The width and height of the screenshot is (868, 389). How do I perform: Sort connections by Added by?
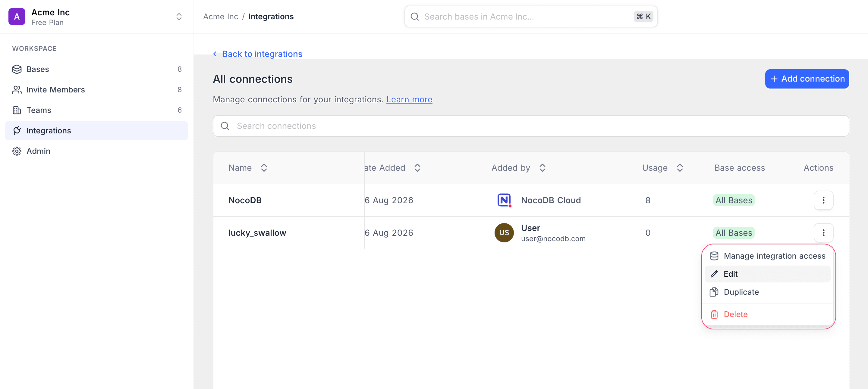[x=542, y=168]
